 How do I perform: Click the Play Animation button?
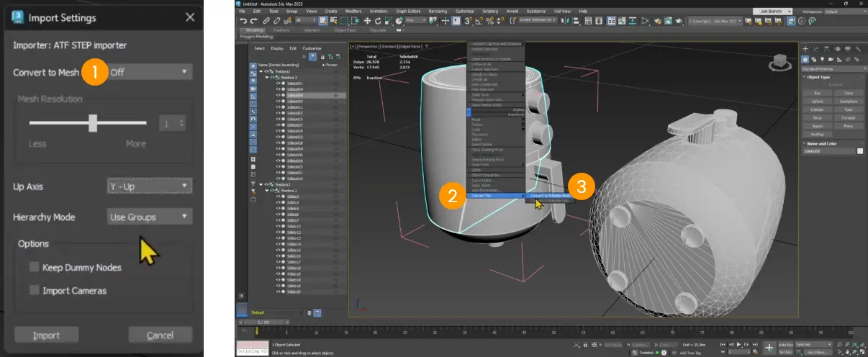(738, 345)
